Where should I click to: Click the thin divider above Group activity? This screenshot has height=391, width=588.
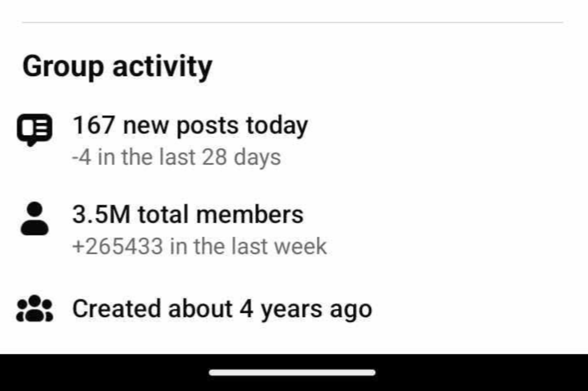point(292,22)
